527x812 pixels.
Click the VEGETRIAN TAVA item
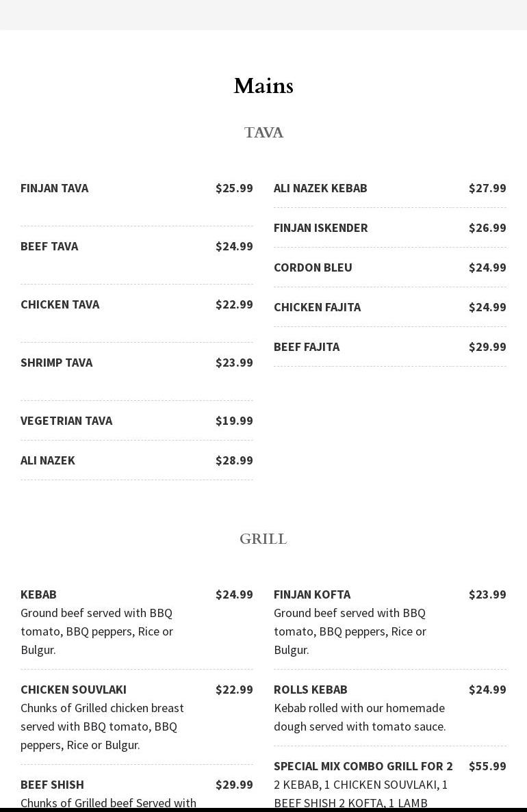(x=66, y=421)
